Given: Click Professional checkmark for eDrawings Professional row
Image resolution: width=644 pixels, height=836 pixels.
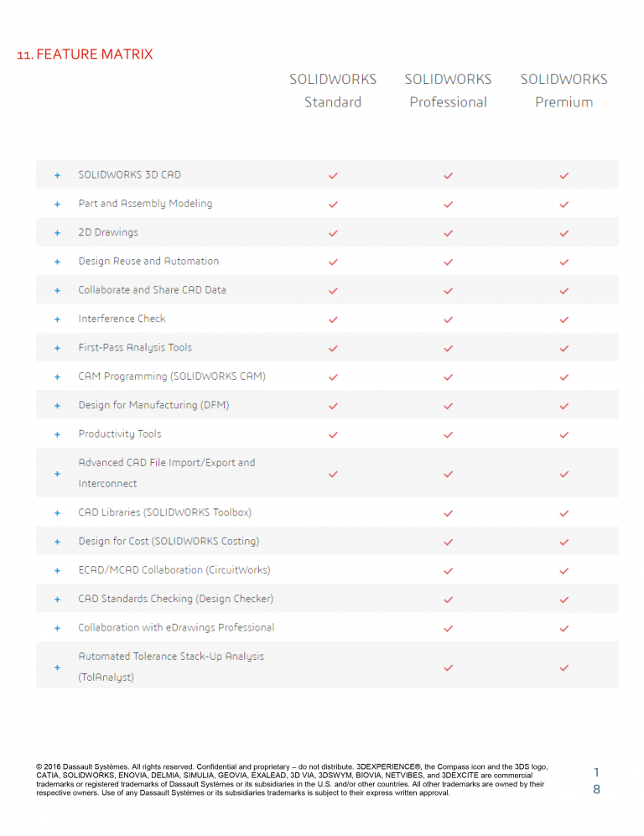Looking at the screenshot, I should tap(449, 628).
